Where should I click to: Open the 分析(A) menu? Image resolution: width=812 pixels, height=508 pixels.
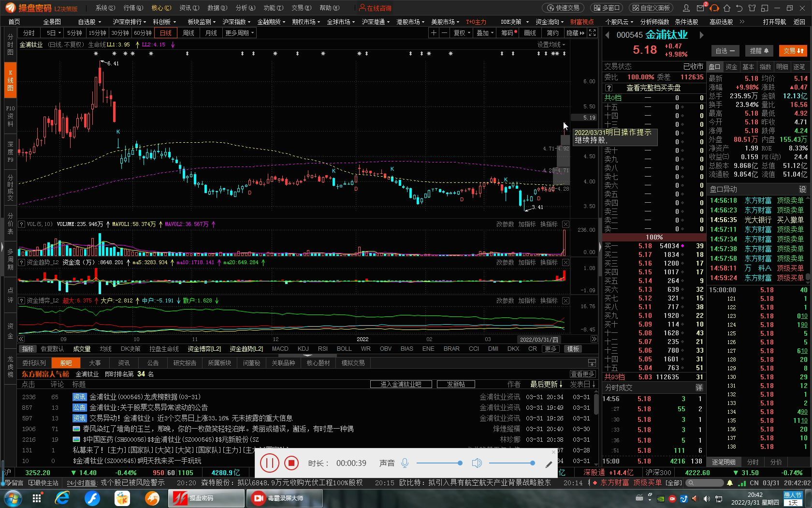point(246,8)
